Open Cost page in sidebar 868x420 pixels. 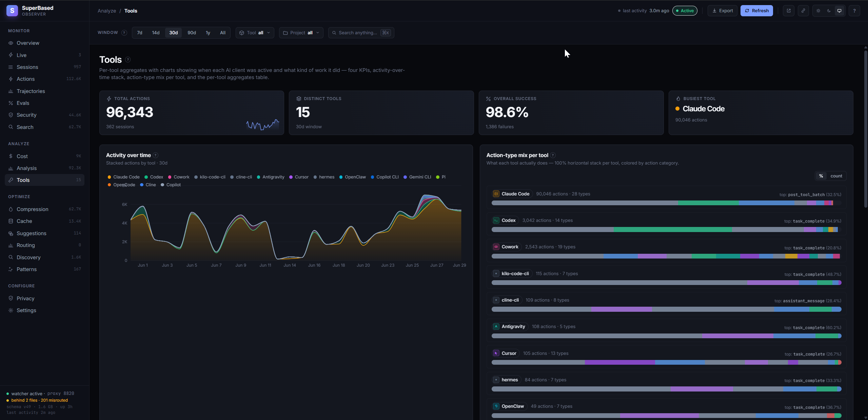[44, 156]
